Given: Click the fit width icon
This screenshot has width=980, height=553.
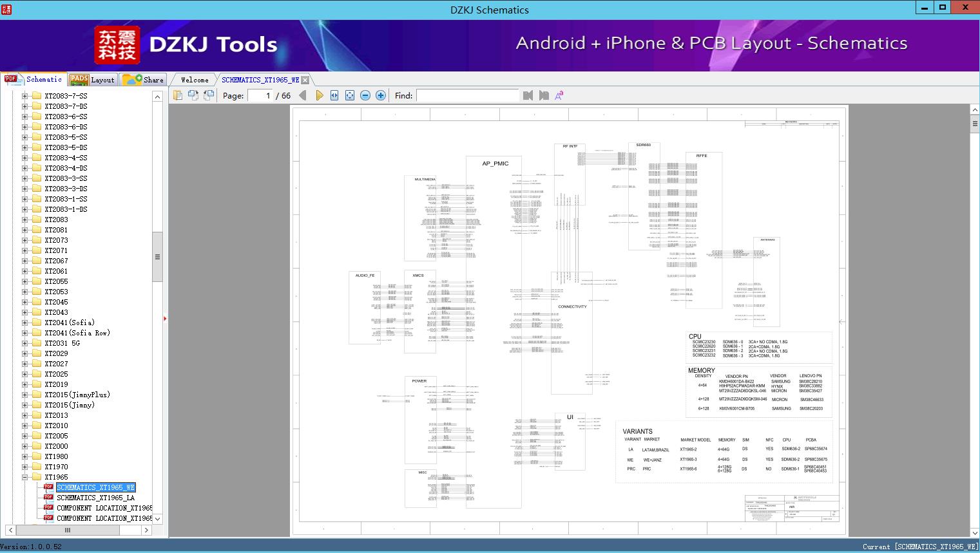Looking at the screenshot, I should [x=334, y=95].
